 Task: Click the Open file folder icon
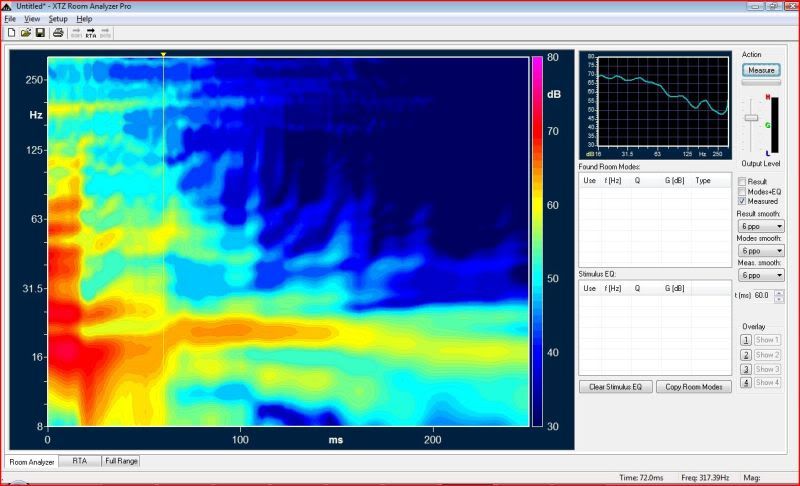click(x=25, y=33)
